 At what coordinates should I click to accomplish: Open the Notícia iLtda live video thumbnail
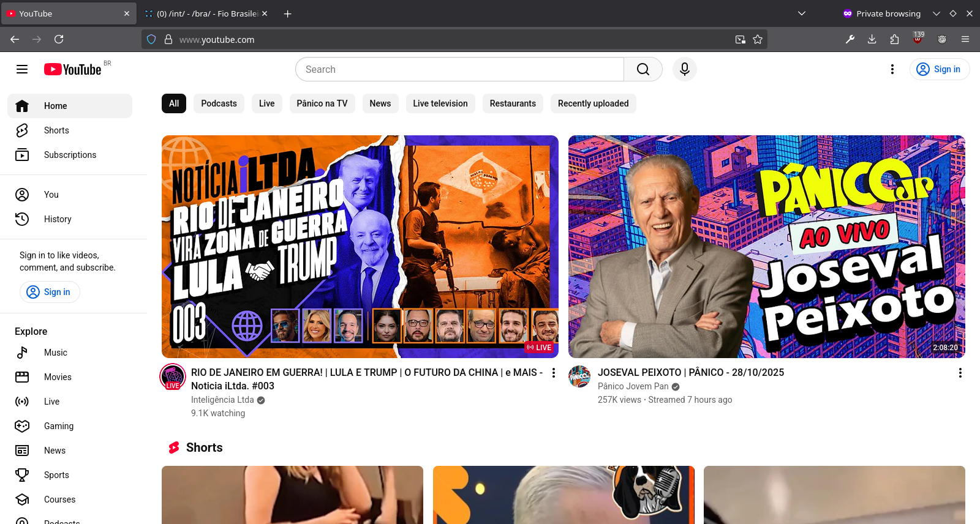click(x=360, y=247)
